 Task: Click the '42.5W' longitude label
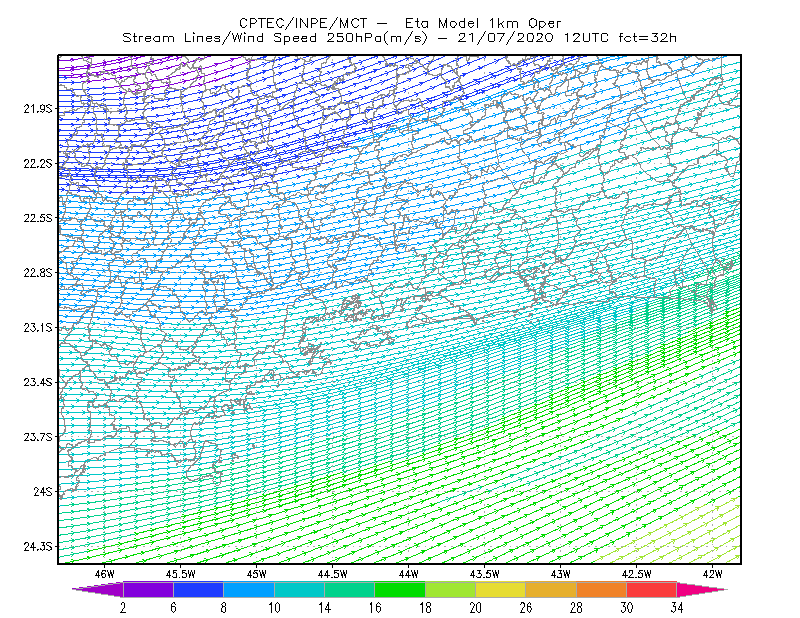click(637, 574)
